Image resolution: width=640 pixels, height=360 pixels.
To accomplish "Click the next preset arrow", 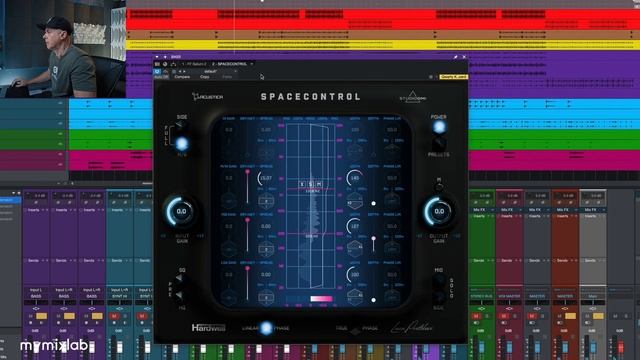I will click(x=184, y=71).
